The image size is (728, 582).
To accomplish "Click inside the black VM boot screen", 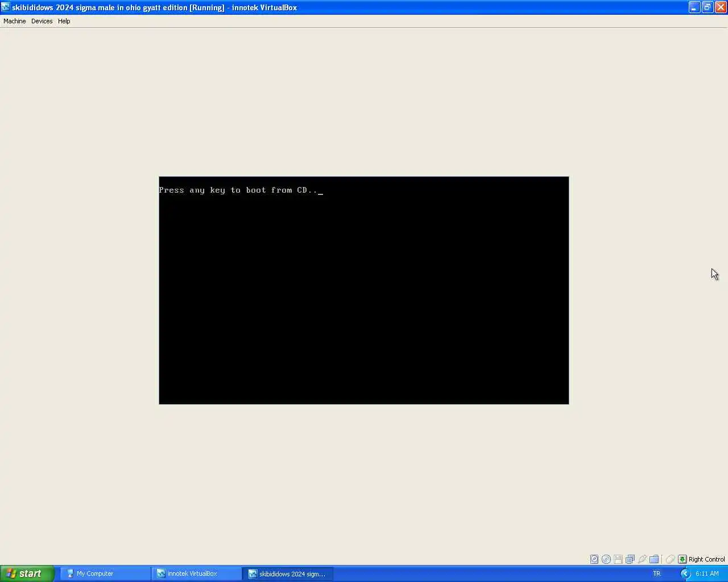I will [x=364, y=290].
